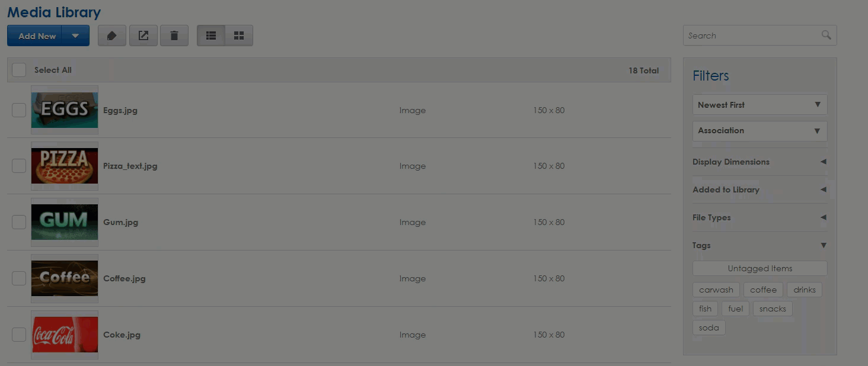The image size is (868, 366).
Task: Check the Select All checkbox
Action: click(19, 70)
